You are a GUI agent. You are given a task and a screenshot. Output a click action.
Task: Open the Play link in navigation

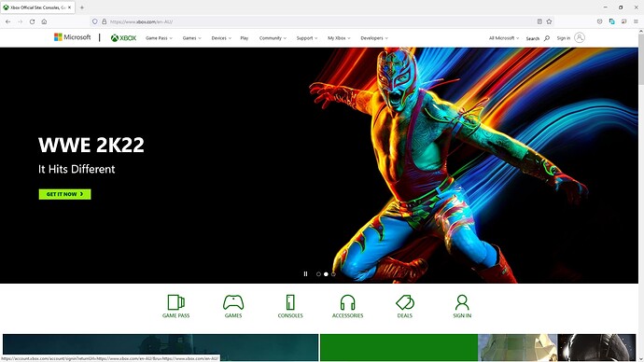tap(245, 38)
